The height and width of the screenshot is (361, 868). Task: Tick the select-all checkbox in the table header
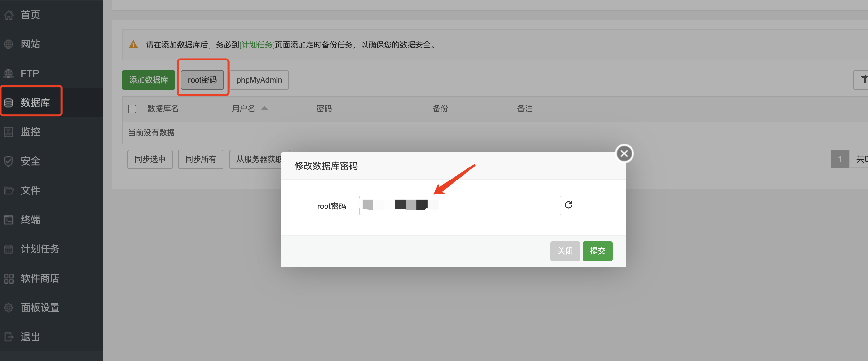(132, 109)
